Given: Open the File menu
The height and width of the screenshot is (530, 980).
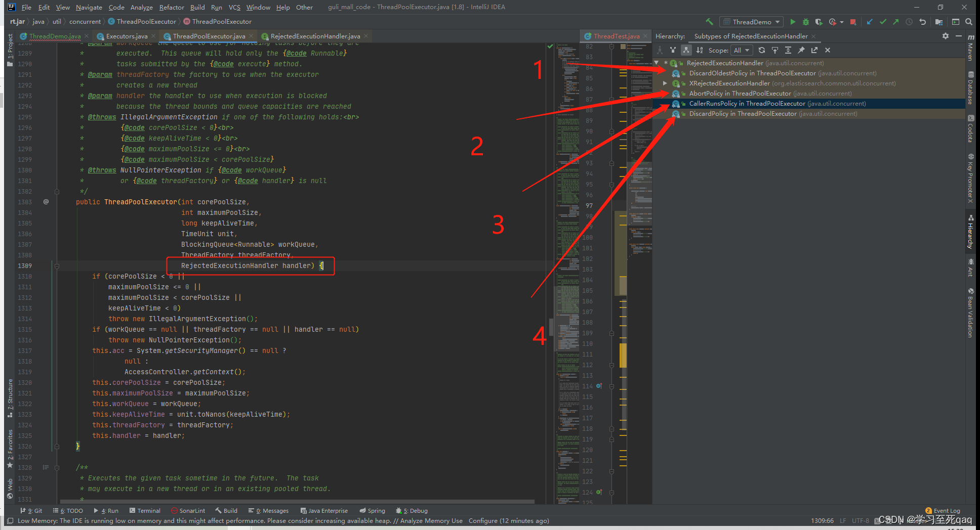Looking at the screenshot, I should tap(26, 7).
